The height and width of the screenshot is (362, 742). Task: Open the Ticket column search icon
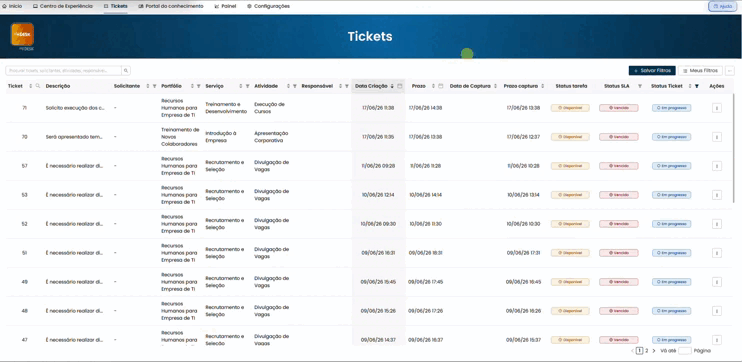38,86
